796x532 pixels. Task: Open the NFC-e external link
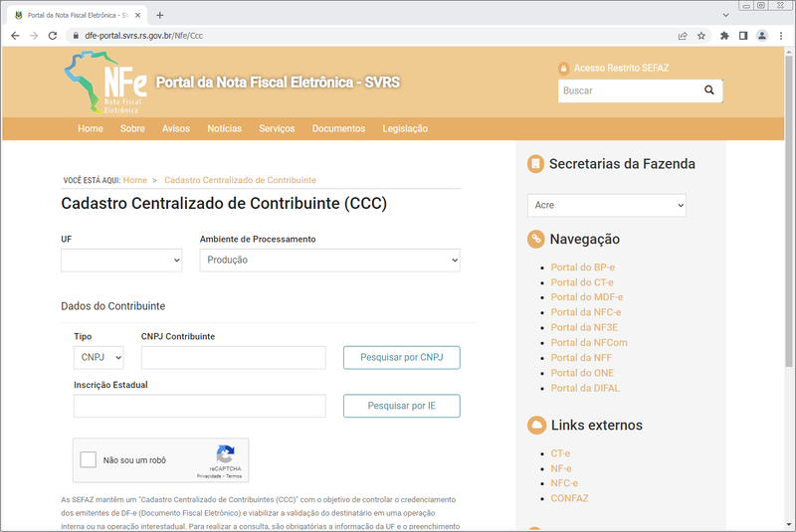[564, 483]
